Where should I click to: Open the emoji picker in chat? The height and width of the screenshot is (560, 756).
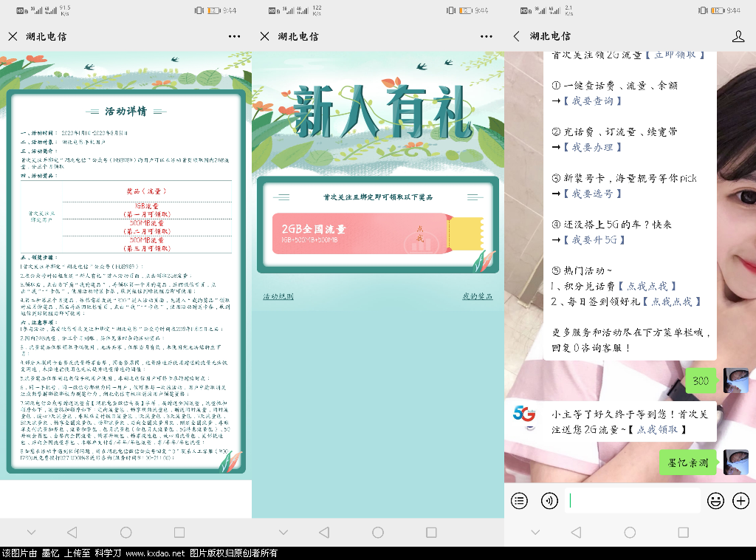[715, 501]
